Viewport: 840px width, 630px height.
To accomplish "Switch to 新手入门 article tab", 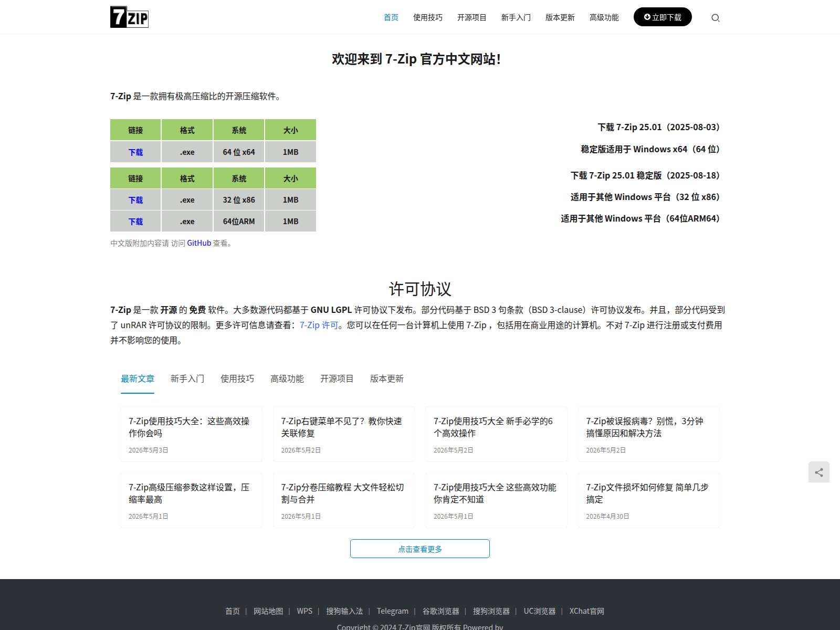I will point(187,379).
